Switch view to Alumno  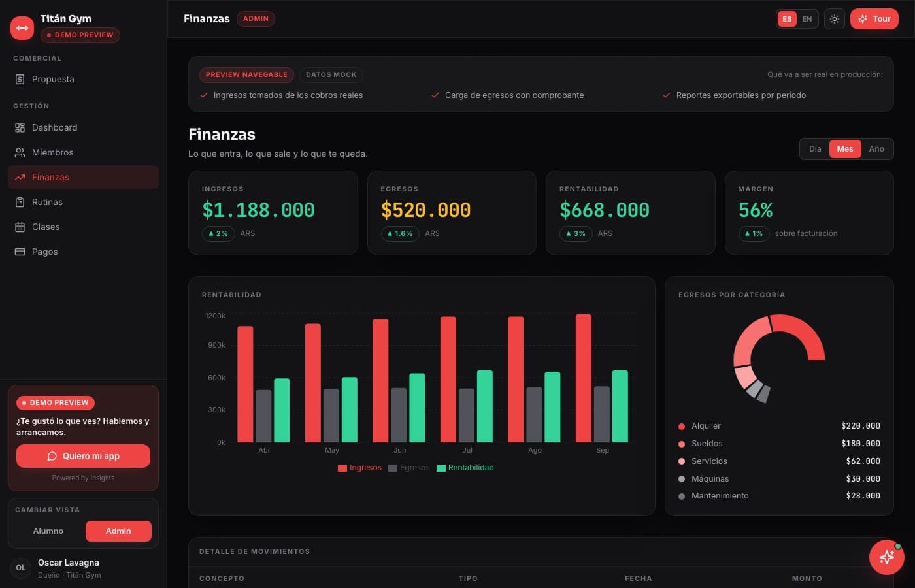[48, 531]
